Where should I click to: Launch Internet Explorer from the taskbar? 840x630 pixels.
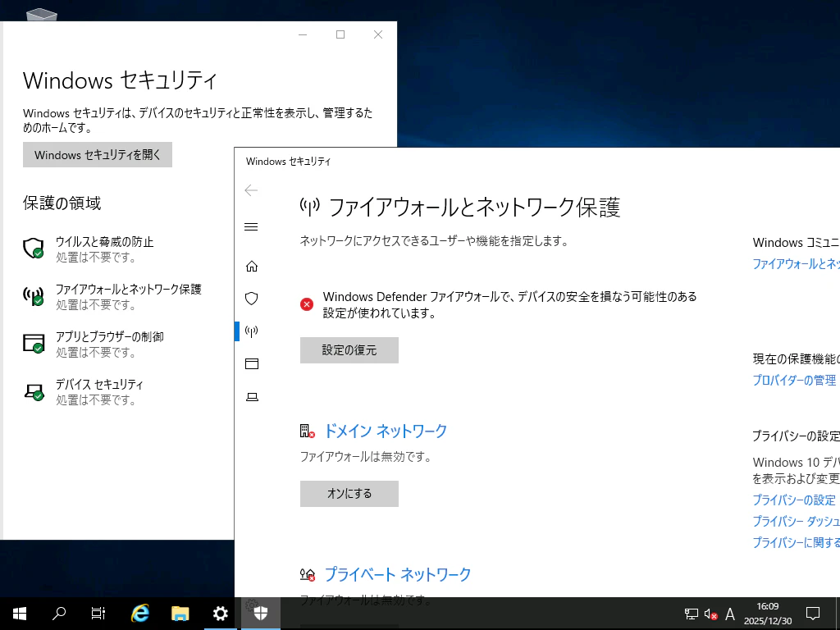pos(139,613)
